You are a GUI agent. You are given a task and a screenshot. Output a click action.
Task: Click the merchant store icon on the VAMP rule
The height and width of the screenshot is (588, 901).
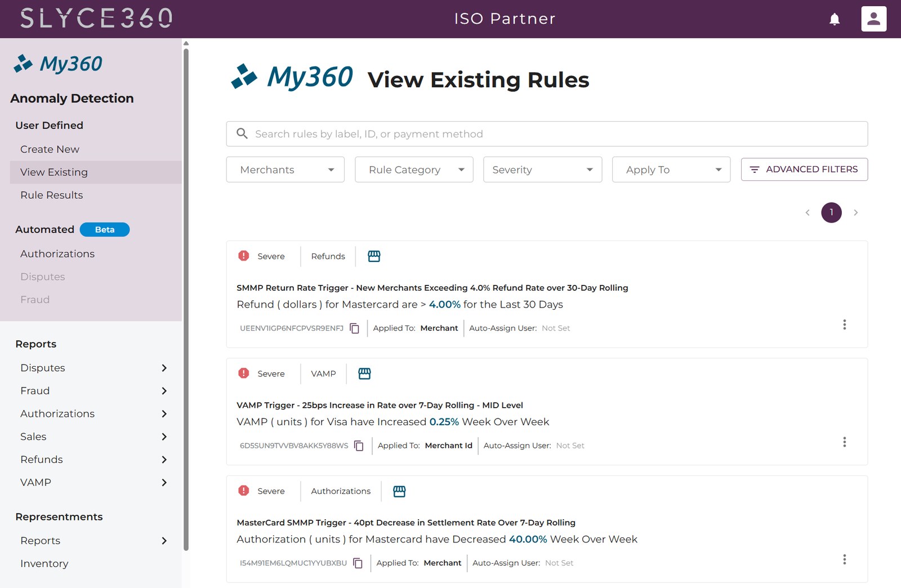coord(364,373)
